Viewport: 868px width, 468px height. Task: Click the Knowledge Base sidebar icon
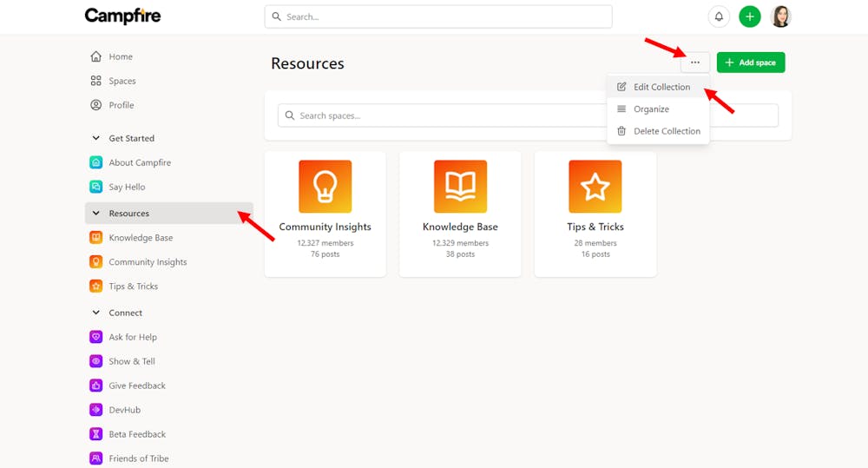[95, 238]
